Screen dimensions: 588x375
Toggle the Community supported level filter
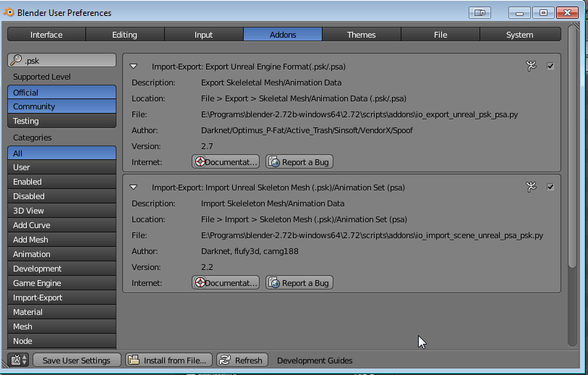62,106
